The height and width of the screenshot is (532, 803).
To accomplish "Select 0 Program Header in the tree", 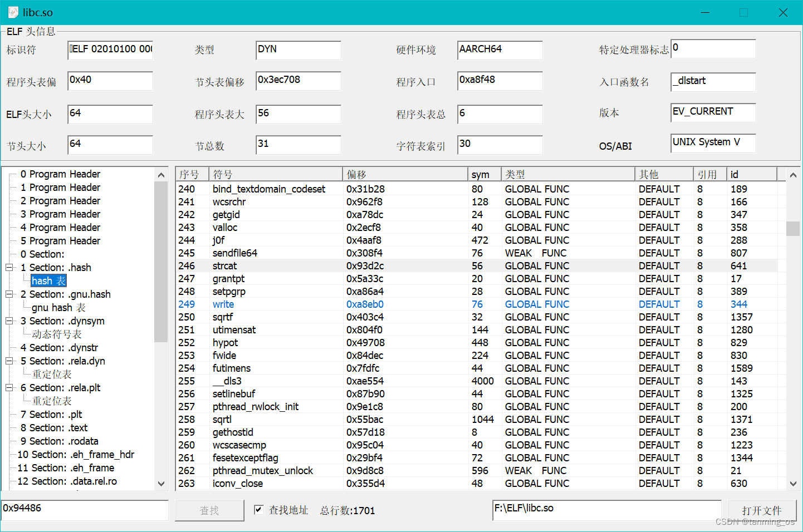I will [61, 174].
